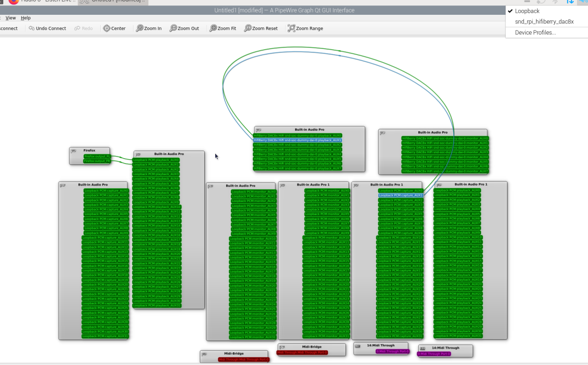588x365 pixels.
Task: Select red Midi Through Port-0 in lower-left Midi-Bridge
Action: [244, 360]
